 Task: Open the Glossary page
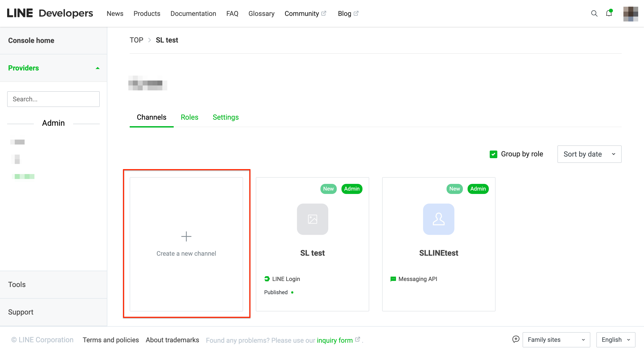coord(261,13)
